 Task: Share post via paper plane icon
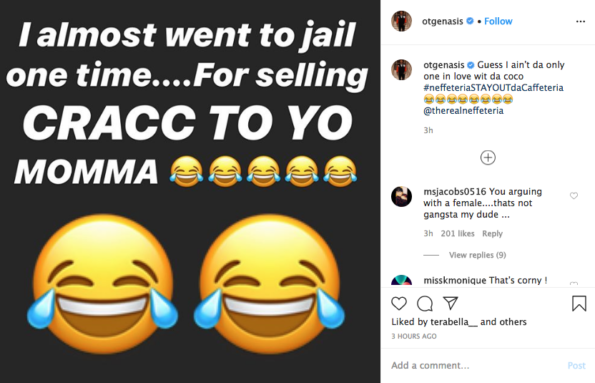(450, 303)
